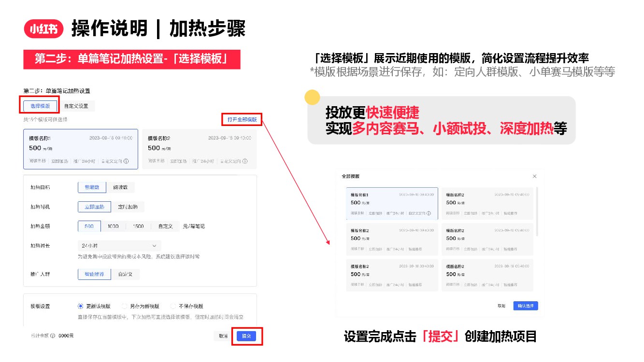Select 更新该模版 radio option
644x362 pixels.
81,306
